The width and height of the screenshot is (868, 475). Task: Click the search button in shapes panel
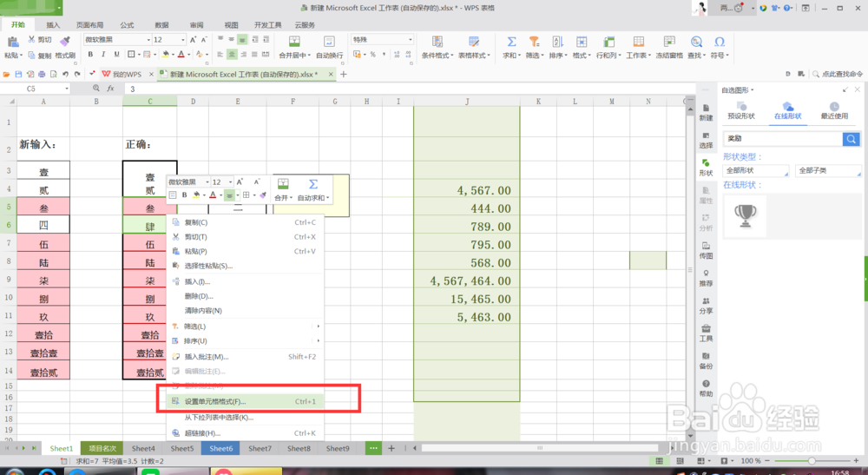click(x=852, y=139)
